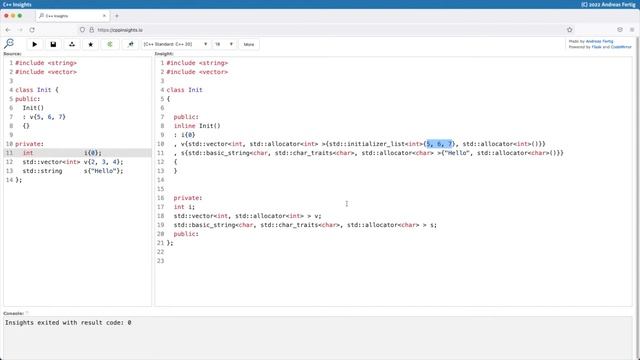Open the Flask link

pyautogui.click(x=596, y=47)
